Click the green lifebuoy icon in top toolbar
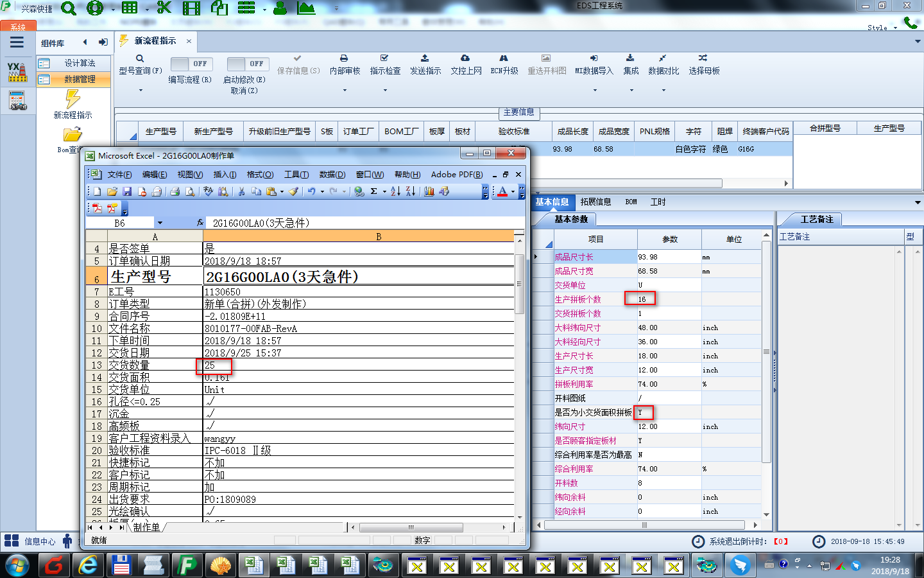The image size is (924, 578). pos(95,8)
